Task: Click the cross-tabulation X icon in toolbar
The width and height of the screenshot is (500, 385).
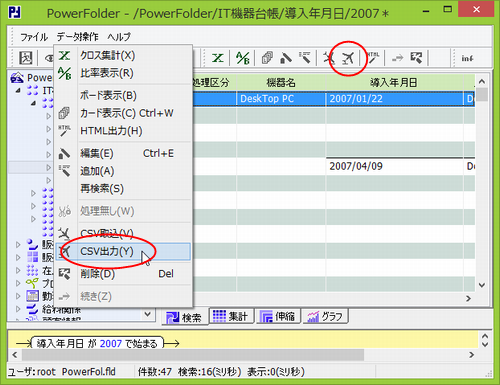Action: [x=218, y=58]
